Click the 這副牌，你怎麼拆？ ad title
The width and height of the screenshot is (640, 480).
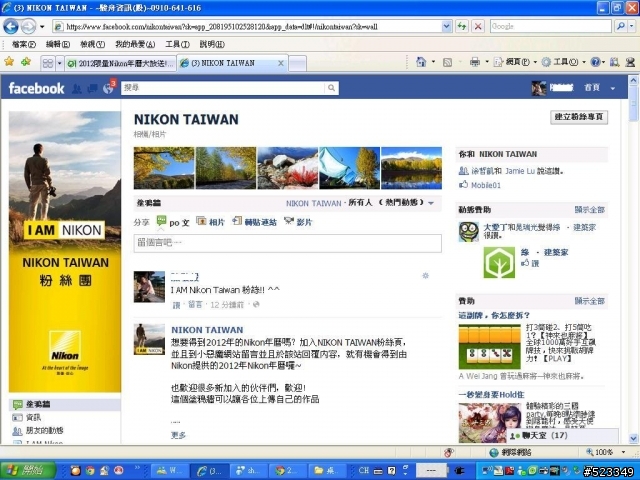click(494, 316)
